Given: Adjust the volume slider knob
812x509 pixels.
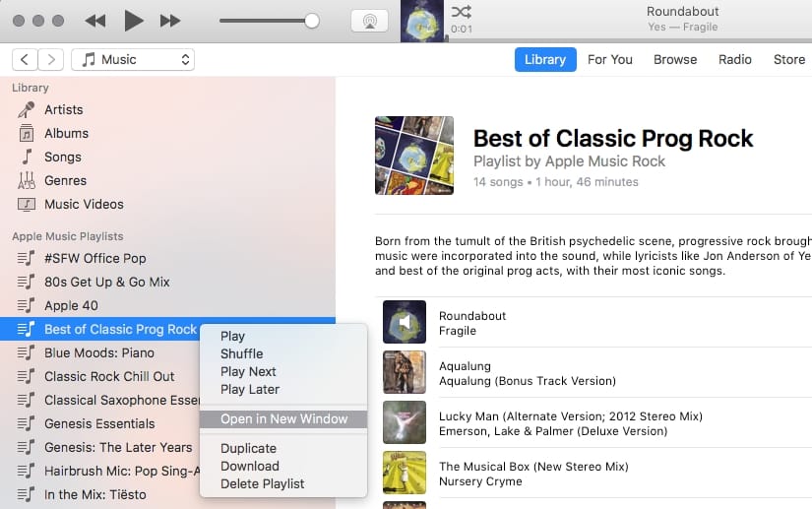Looking at the screenshot, I should coord(312,20).
